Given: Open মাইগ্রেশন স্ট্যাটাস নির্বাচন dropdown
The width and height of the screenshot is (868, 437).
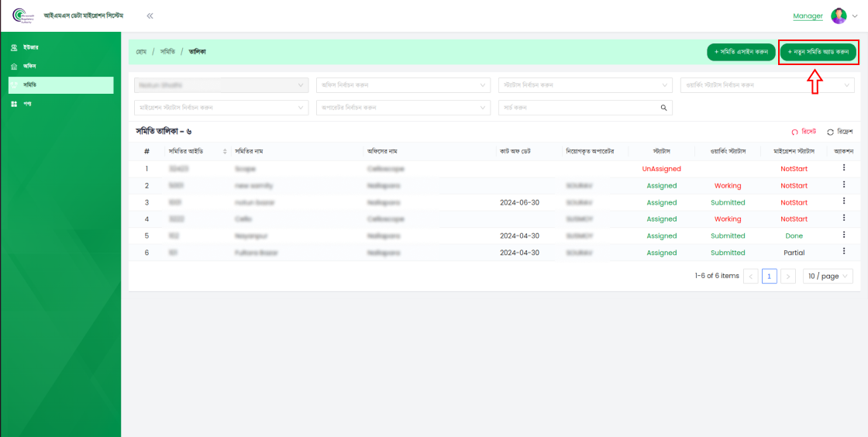Looking at the screenshot, I should coord(222,108).
